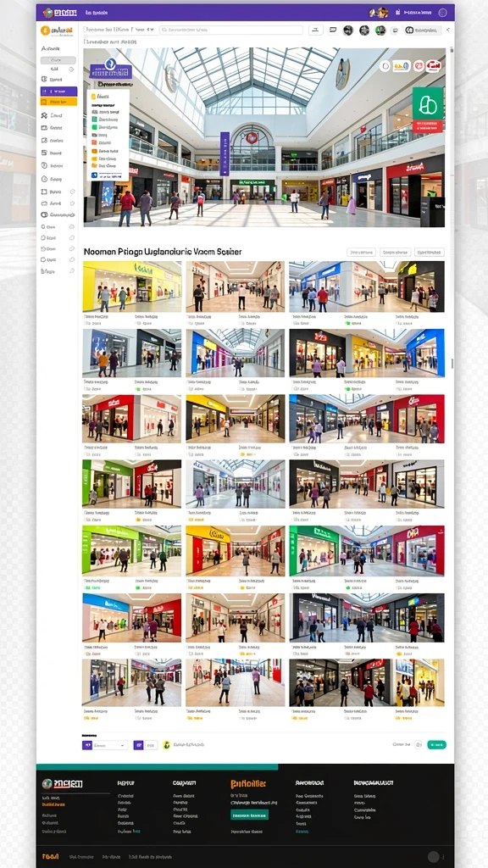Click the pill button with ring icon in toolbar

pyautogui.click(x=424, y=31)
